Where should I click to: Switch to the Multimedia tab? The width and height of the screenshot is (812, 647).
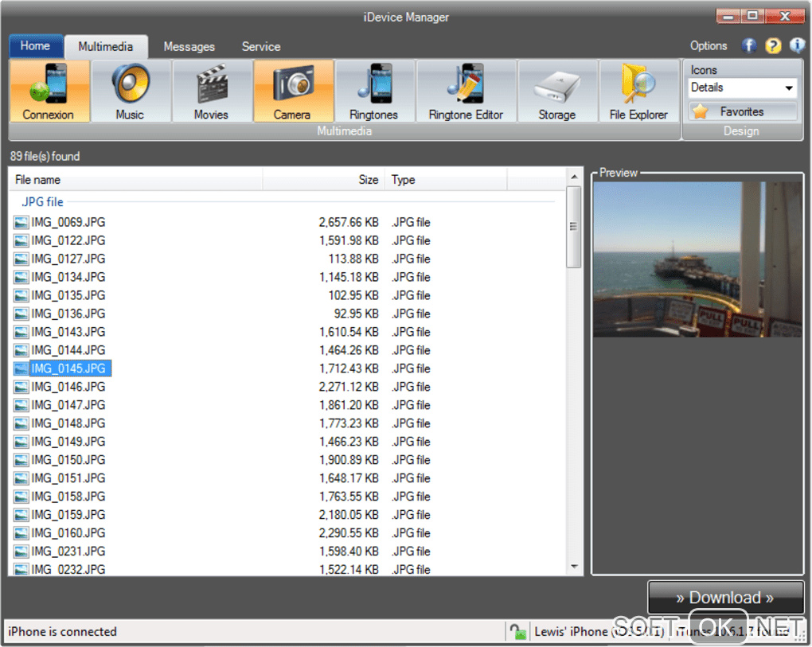pyautogui.click(x=106, y=47)
